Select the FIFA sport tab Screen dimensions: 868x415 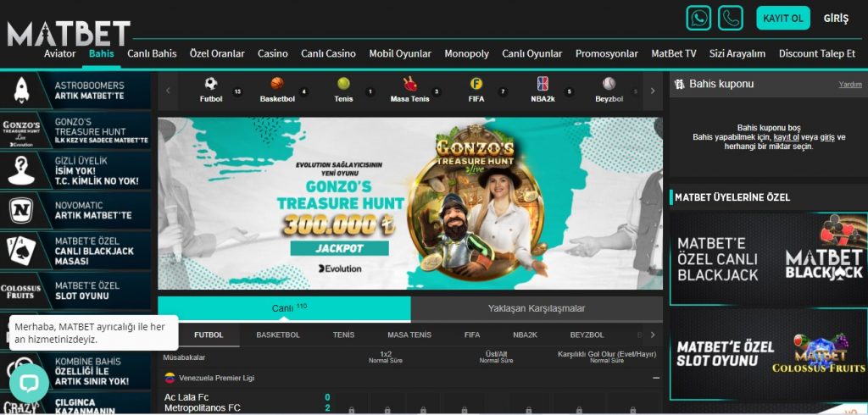coord(472,335)
